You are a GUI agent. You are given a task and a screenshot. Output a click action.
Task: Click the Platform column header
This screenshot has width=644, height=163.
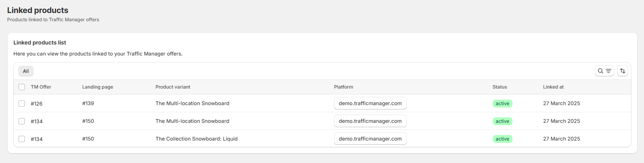pyautogui.click(x=344, y=87)
